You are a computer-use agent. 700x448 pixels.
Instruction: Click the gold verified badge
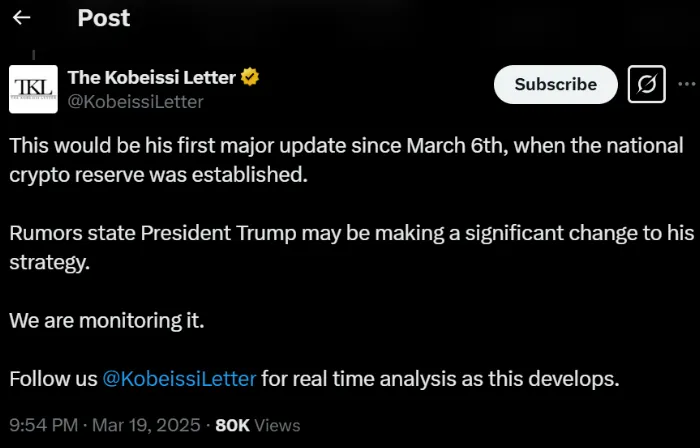pos(253,77)
